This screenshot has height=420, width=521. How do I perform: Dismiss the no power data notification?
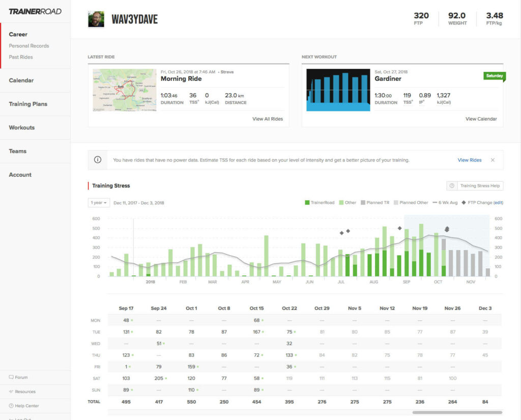click(x=493, y=160)
